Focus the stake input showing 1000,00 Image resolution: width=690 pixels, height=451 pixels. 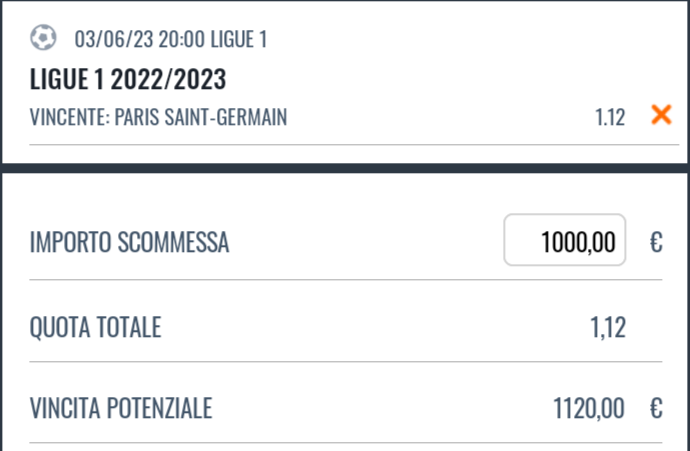(565, 240)
